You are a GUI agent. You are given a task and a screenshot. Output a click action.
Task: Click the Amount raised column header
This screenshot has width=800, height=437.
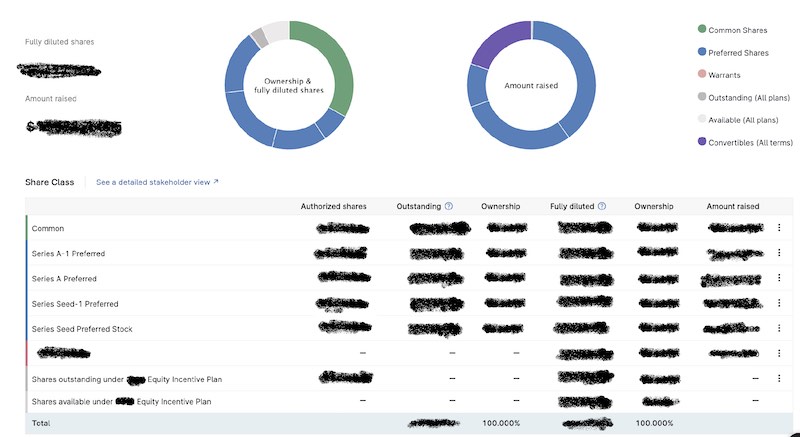click(732, 206)
